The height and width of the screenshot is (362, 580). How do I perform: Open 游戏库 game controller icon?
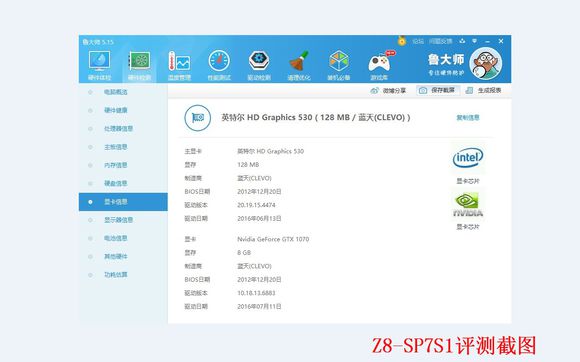pyautogui.click(x=379, y=62)
